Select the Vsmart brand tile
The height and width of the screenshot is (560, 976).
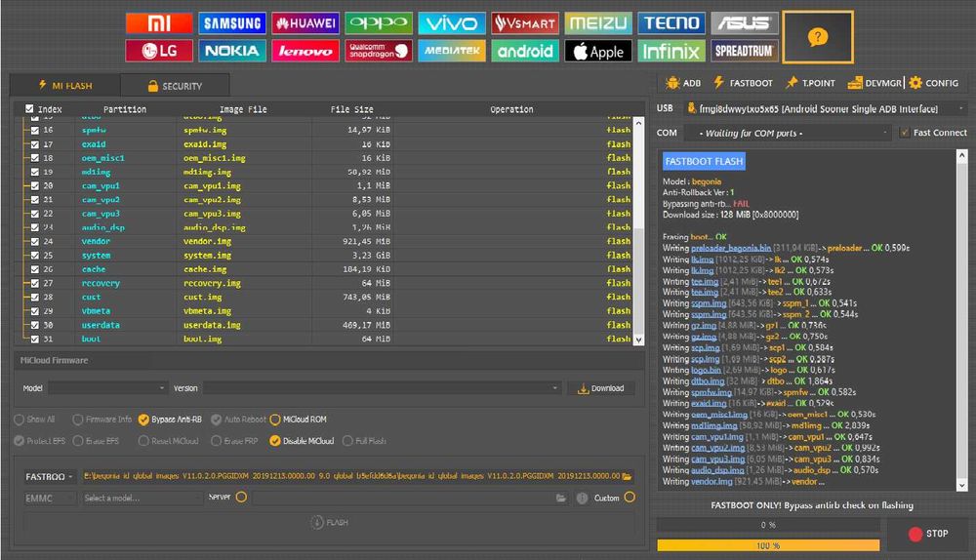point(525,23)
